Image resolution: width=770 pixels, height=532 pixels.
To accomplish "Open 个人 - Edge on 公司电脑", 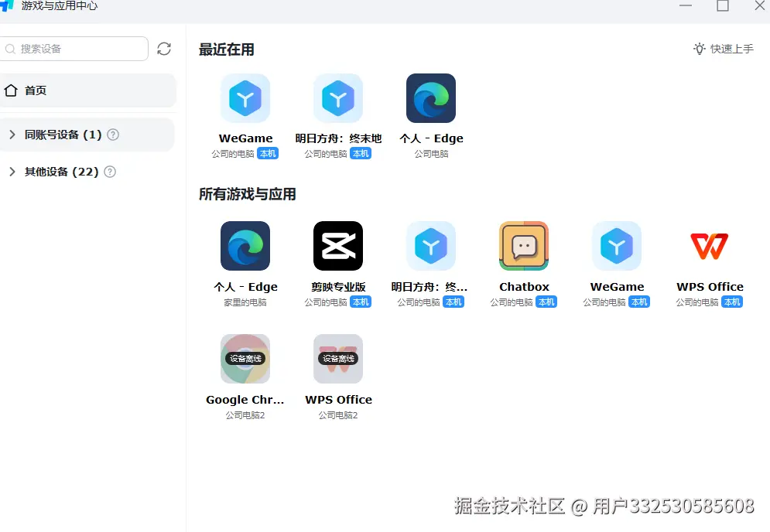I will tap(431, 98).
